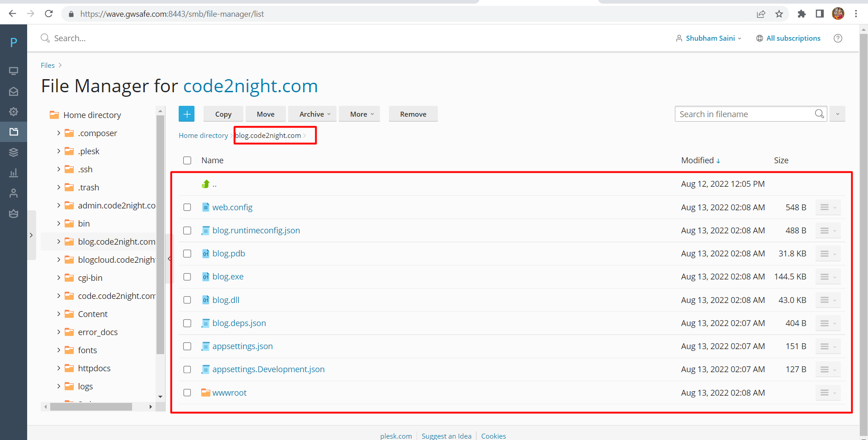868x440 pixels.
Task: Click the filename search magnifier icon
Action: (819, 114)
